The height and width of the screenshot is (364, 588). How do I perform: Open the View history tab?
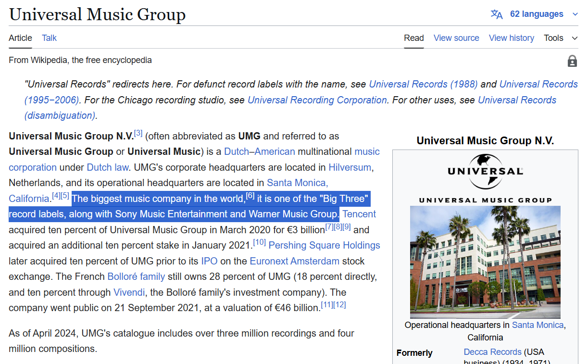pyautogui.click(x=512, y=38)
